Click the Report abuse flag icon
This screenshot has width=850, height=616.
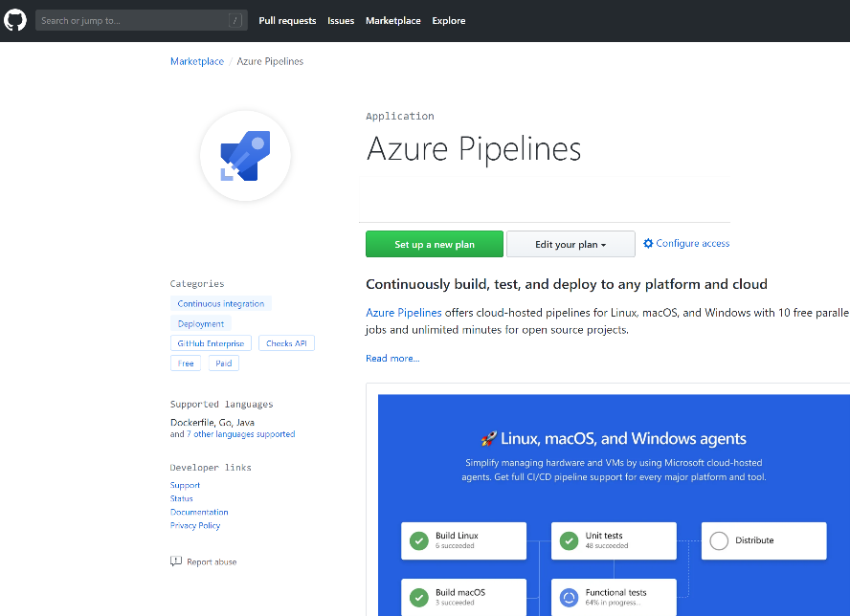click(x=175, y=561)
